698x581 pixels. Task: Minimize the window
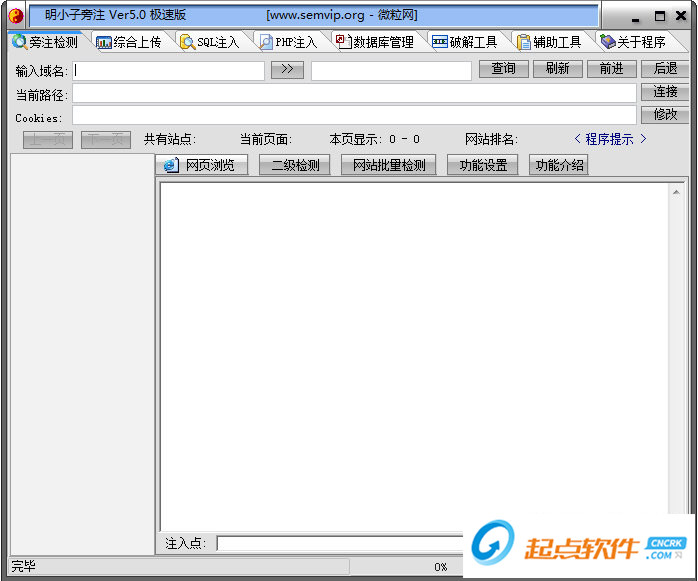click(636, 18)
